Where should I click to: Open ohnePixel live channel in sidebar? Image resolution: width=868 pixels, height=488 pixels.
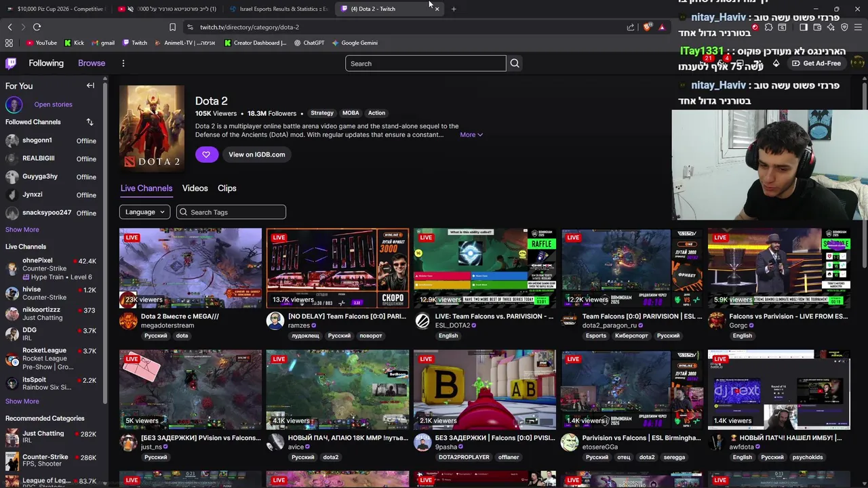tap(52, 268)
